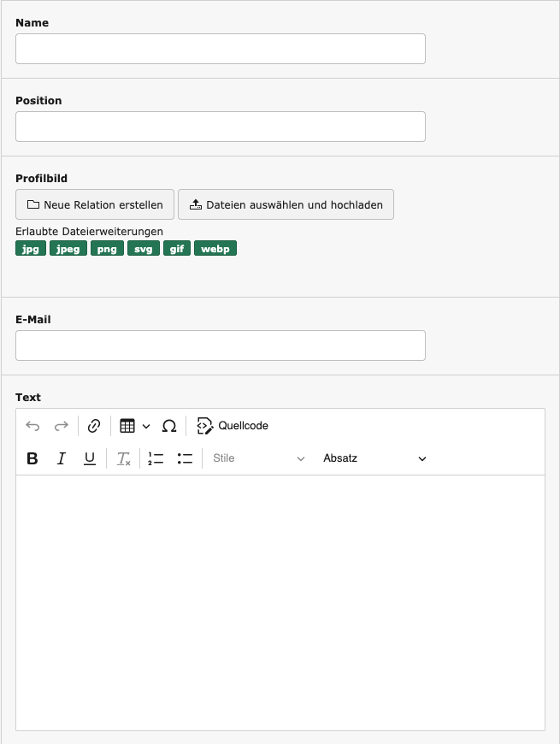Viewport: 560px width, 744px height.
Task: Remove formatting with the Tx icon
Action: 124,458
